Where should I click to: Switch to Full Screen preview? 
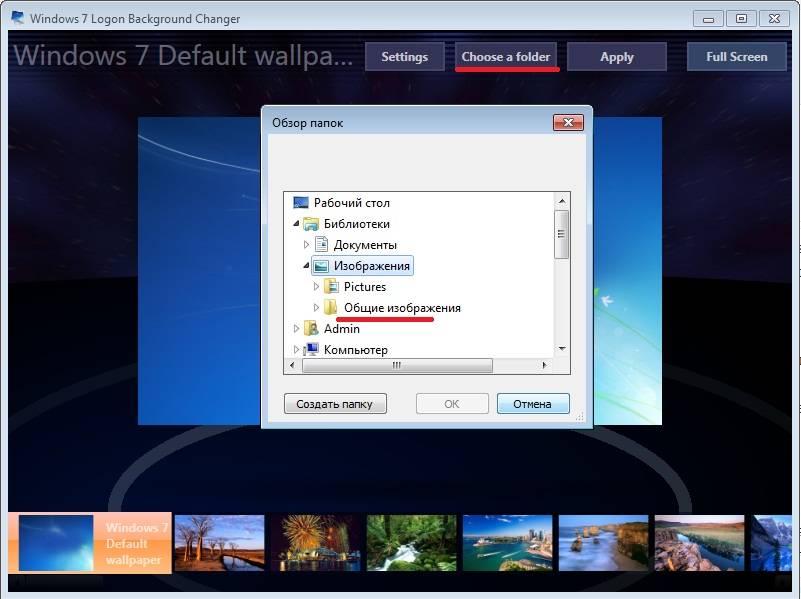(x=737, y=57)
